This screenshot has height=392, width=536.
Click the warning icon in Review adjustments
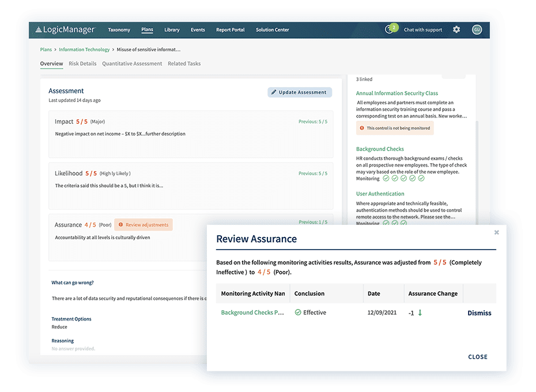[x=120, y=225]
